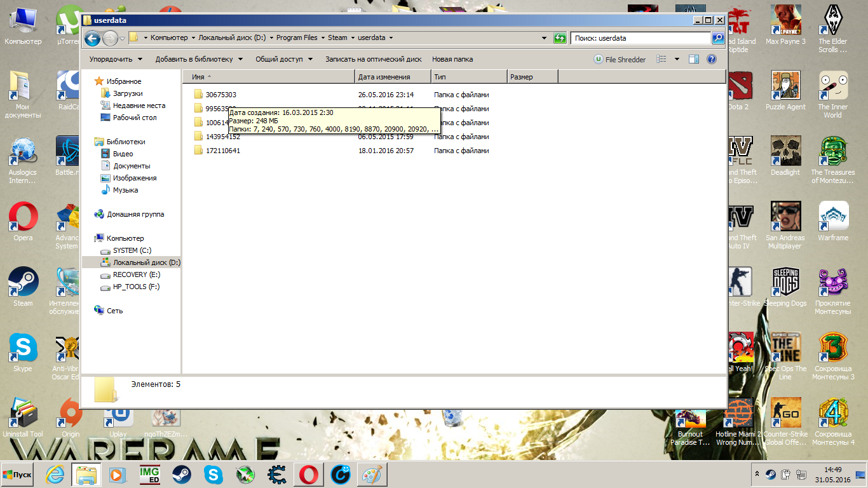Open The Inner World desktop shortcut
The height and width of the screenshot is (488, 868).
pos(833,95)
